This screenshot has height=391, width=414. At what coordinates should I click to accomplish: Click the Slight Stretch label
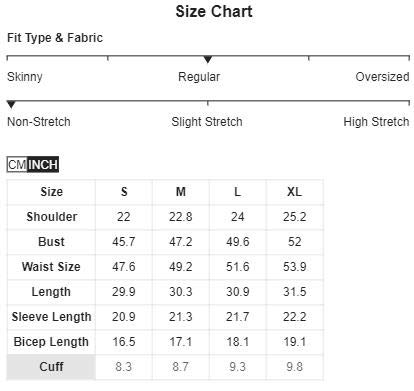pos(207,122)
